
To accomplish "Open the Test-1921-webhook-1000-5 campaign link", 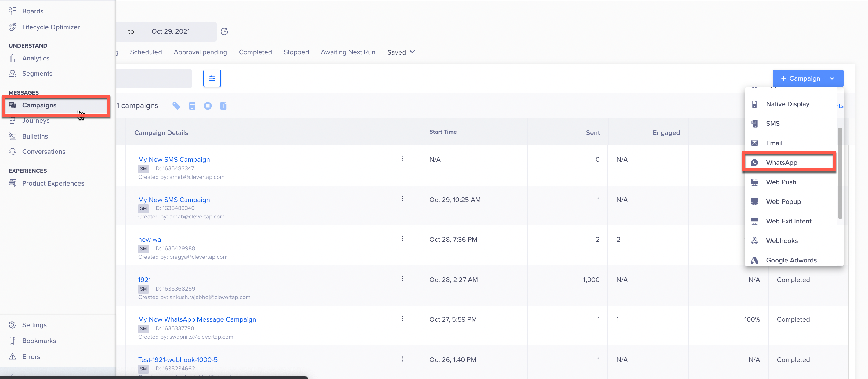I will (178, 359).
